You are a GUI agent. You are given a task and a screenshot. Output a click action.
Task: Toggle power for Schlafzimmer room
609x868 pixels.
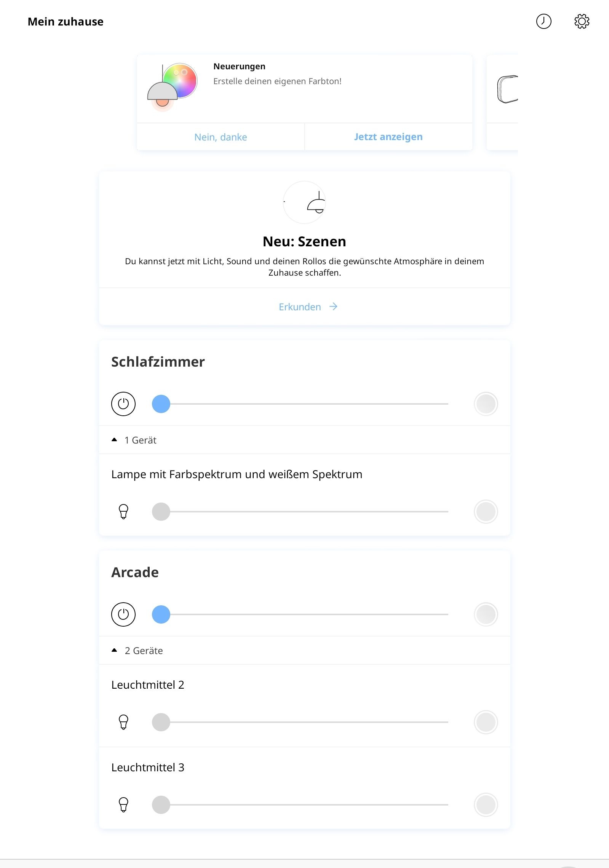point(123,404)
